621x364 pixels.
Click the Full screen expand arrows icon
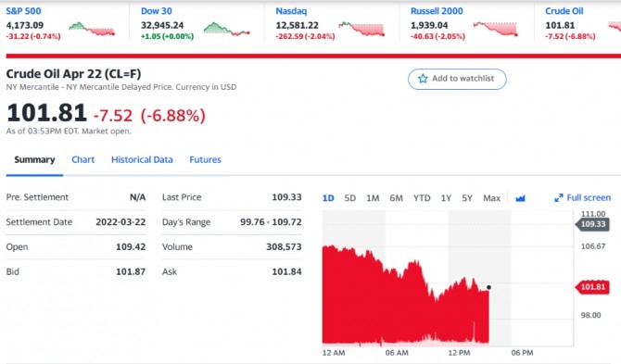pos(558,198)
